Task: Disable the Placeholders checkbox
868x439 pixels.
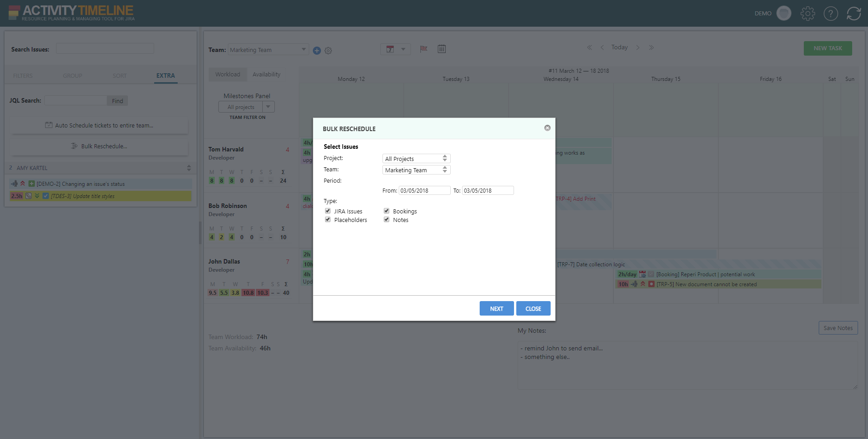Action: [328, 220]
